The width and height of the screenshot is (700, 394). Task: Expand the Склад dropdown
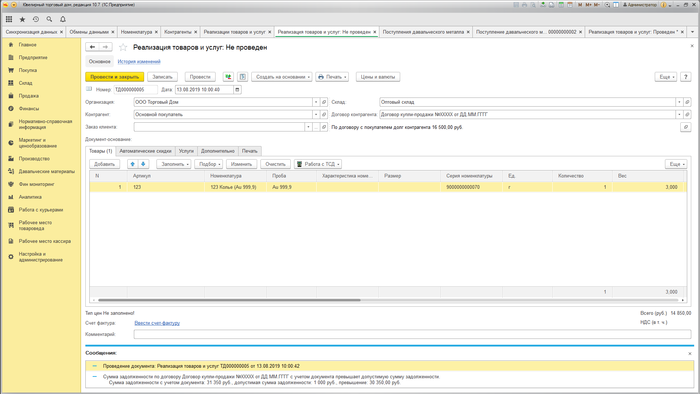click(x=679, y=102)
